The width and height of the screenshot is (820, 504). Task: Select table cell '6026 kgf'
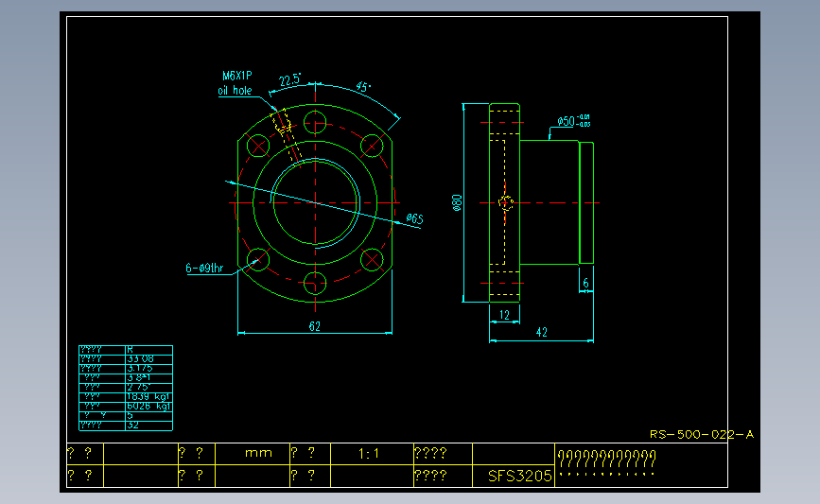(149, 407)
